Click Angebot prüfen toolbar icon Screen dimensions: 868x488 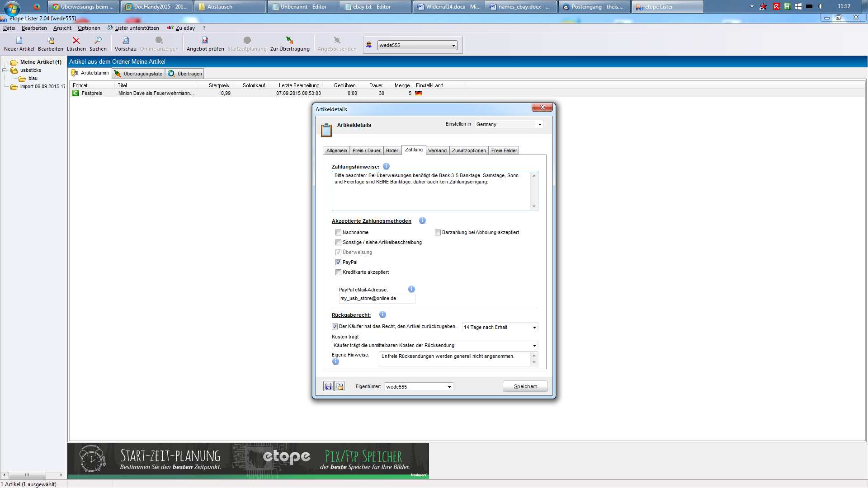[x=205, y=41]
